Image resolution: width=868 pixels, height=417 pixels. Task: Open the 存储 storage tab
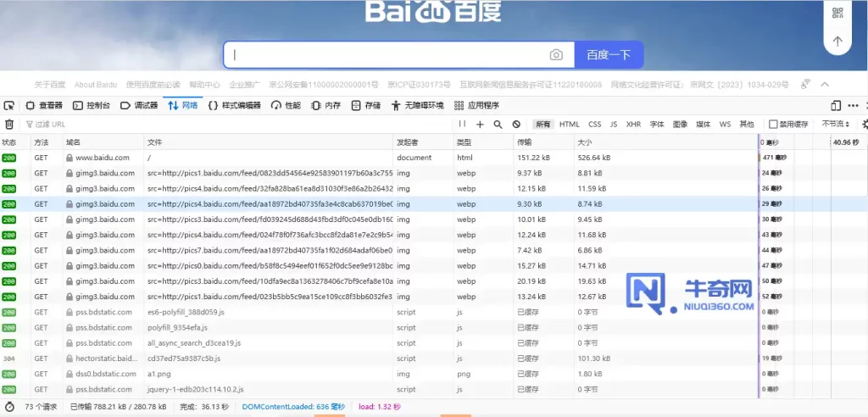click(x=366, y=105)
